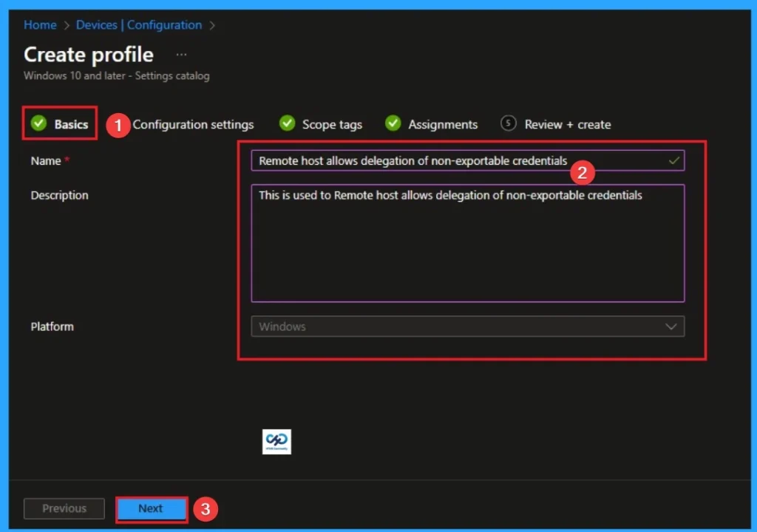757x532 pixels.
Task: Open the ellipsis menu next to Create profile
Action: point(181,54)
